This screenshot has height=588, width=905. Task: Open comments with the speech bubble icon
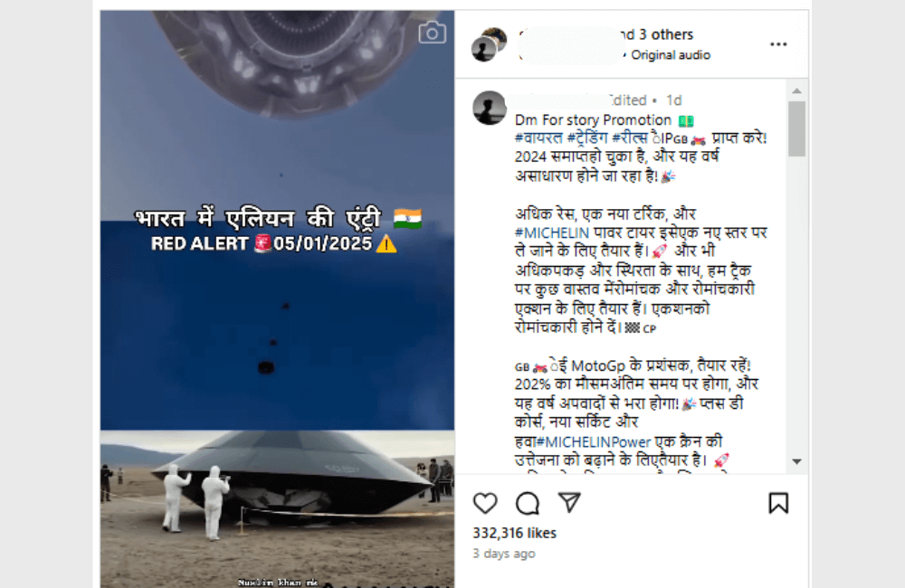[527, 503]
